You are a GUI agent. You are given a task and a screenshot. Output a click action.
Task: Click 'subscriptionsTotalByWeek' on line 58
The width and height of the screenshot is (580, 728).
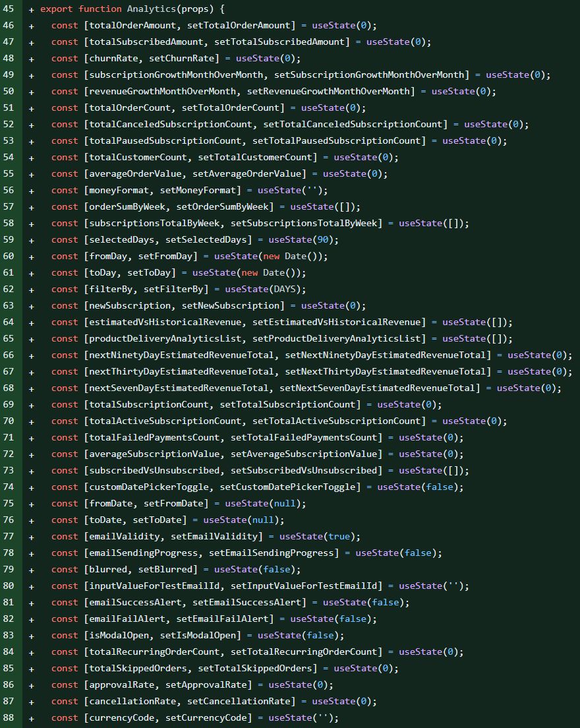(x=154, y=224)
